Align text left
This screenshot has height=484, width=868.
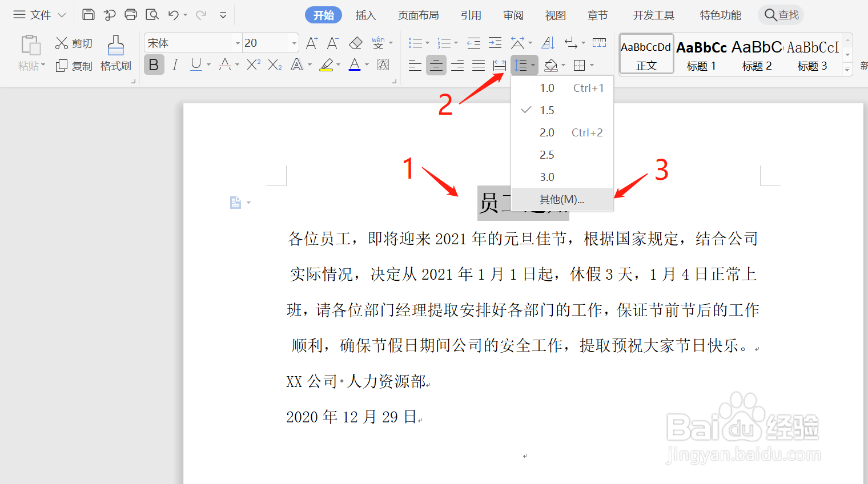click(415, 66)
